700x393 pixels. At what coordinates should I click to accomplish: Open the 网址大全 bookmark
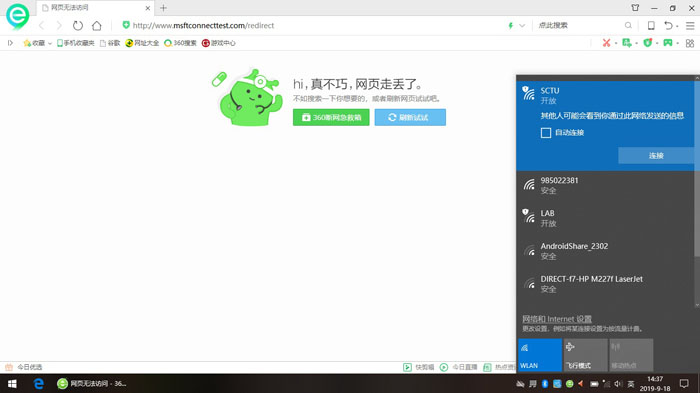tap(142, 43)
